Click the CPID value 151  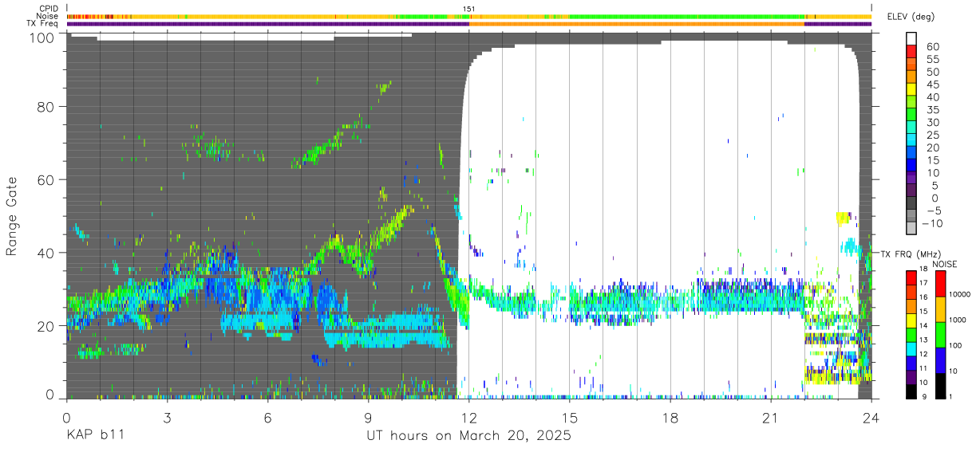coord(469,9)
